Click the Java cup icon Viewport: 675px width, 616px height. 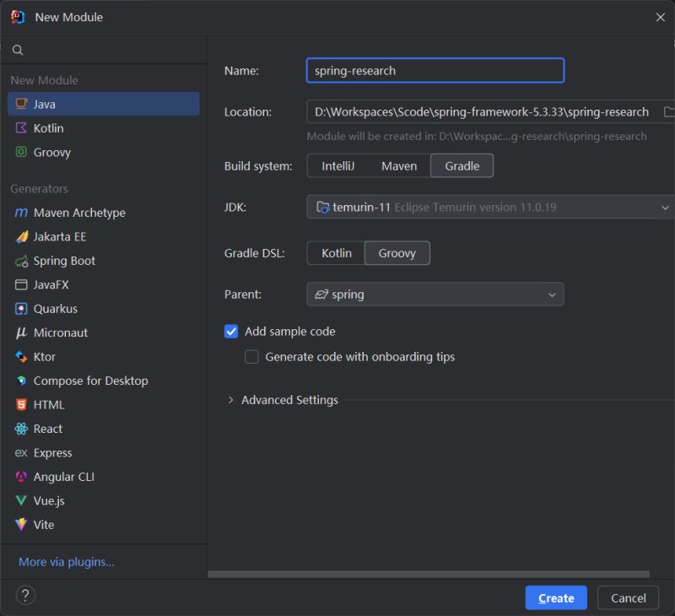click(21, 104)
